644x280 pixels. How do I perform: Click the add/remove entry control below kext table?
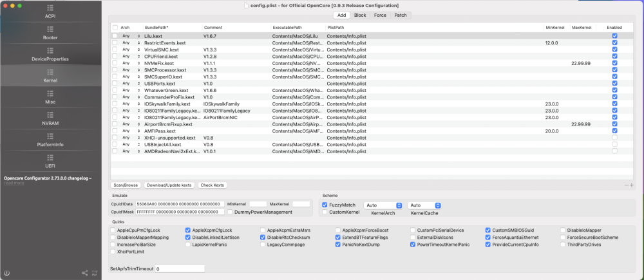(629, 185)
